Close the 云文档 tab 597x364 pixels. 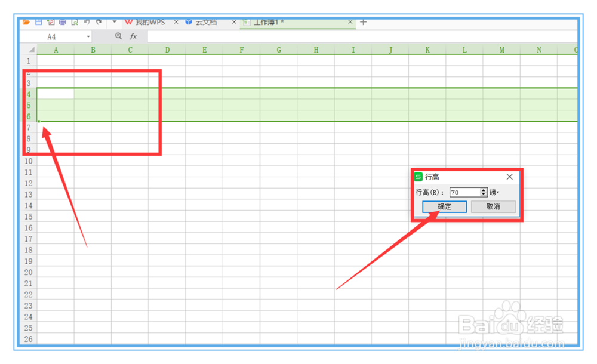234,23
